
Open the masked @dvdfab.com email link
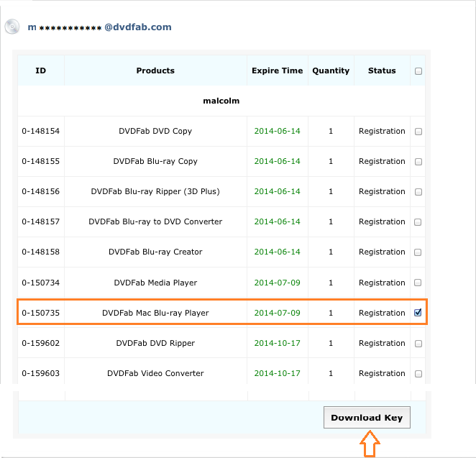pos(99,27)
